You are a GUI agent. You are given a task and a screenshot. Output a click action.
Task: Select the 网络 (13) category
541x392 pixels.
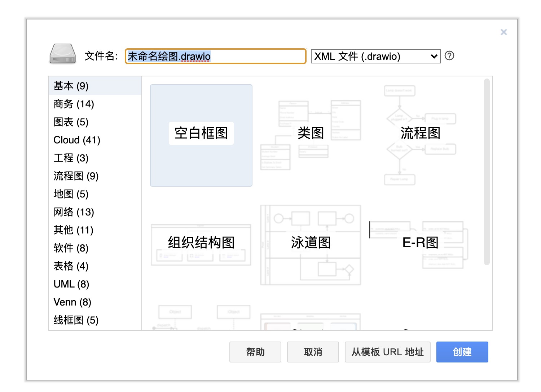[95, 212]
